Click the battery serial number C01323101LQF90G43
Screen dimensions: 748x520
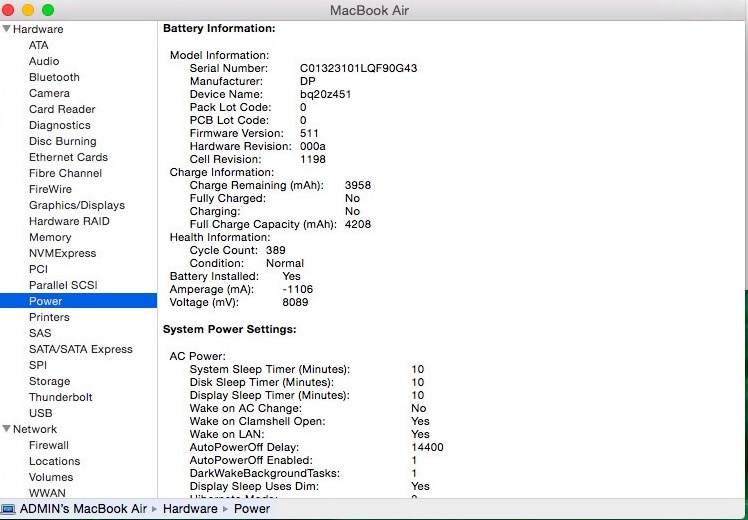point(358,68)
